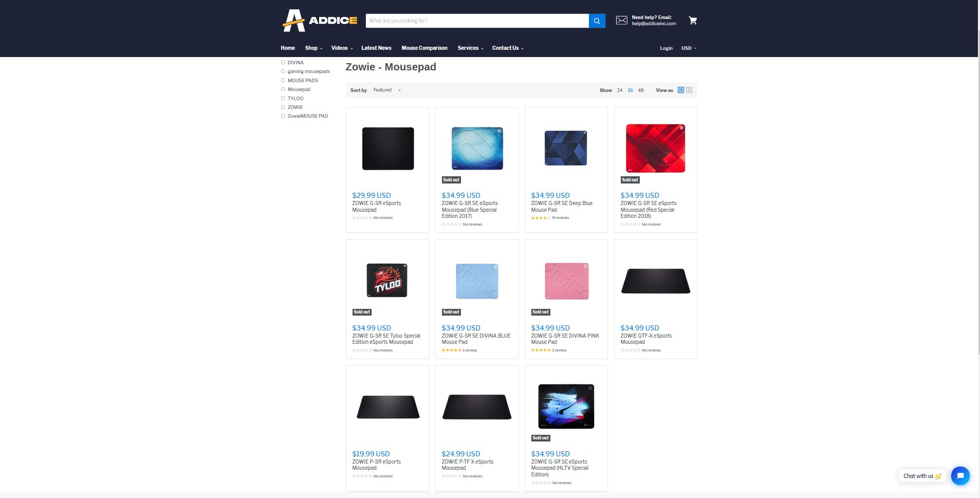Expand the Shop menu
Viewport: 980px width, 498px height.
point(313,48)
